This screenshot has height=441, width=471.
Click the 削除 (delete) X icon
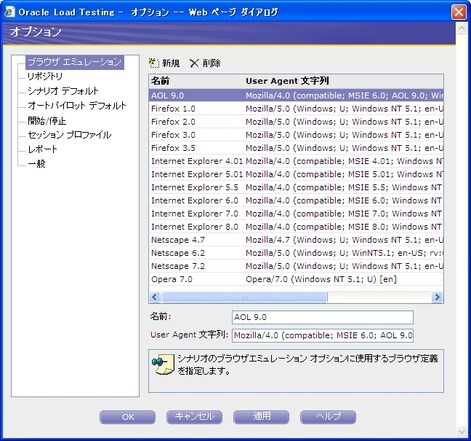coord(194,63)
